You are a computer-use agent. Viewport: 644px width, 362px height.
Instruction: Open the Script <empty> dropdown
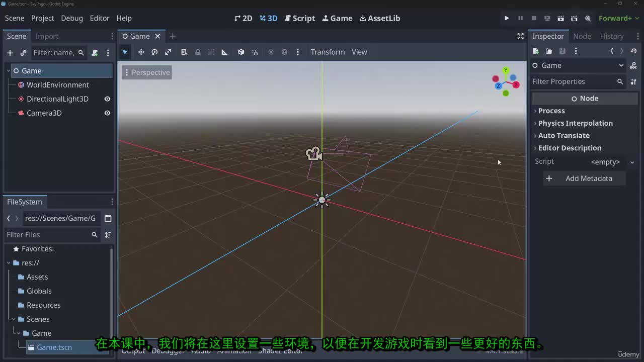[612, 162]
